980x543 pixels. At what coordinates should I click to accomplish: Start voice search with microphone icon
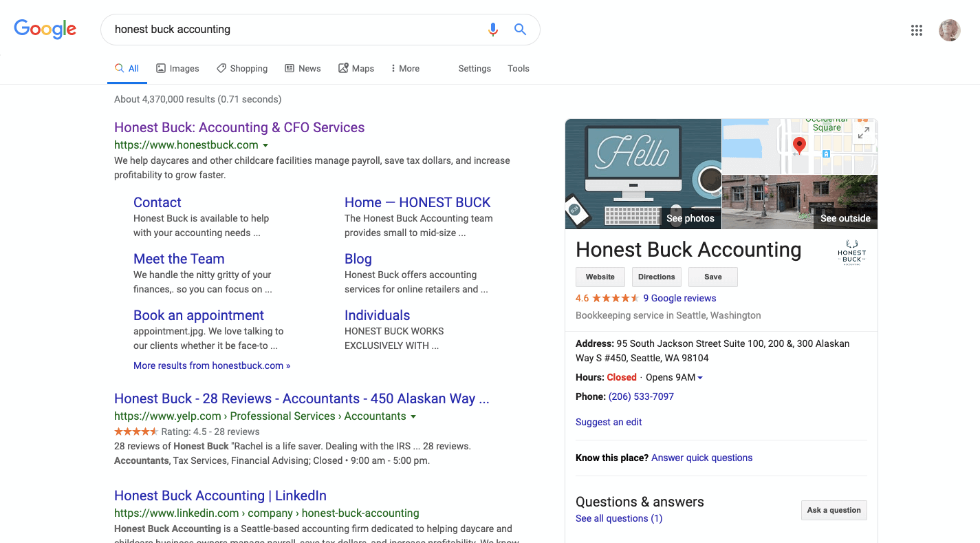(x=492, y=30)
